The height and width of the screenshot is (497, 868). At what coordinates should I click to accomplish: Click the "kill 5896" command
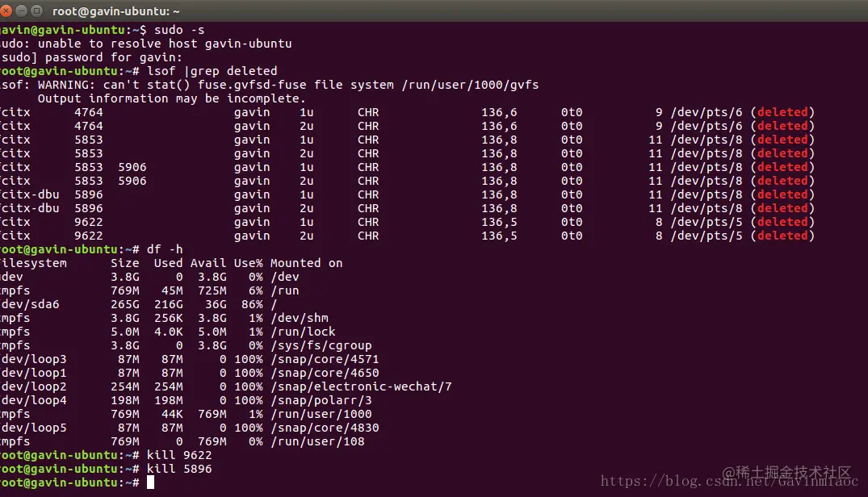pyautogui.click(x=178, y=469)
